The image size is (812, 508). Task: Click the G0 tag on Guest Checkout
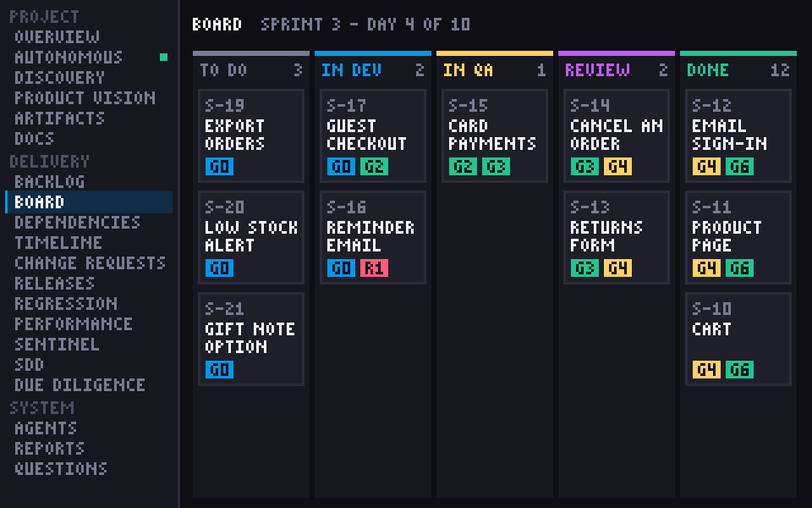tap(341, 167)
